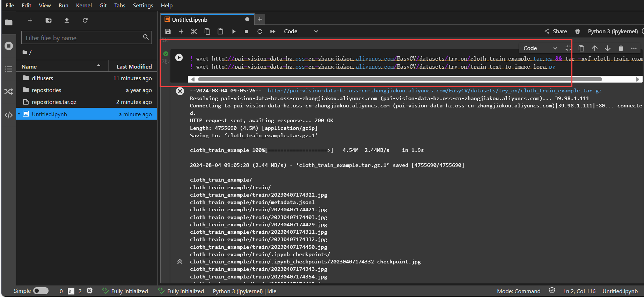Insert a cell below with the plus icon
This screenshot has width=644, height=297.
click(x=181, y=31)
